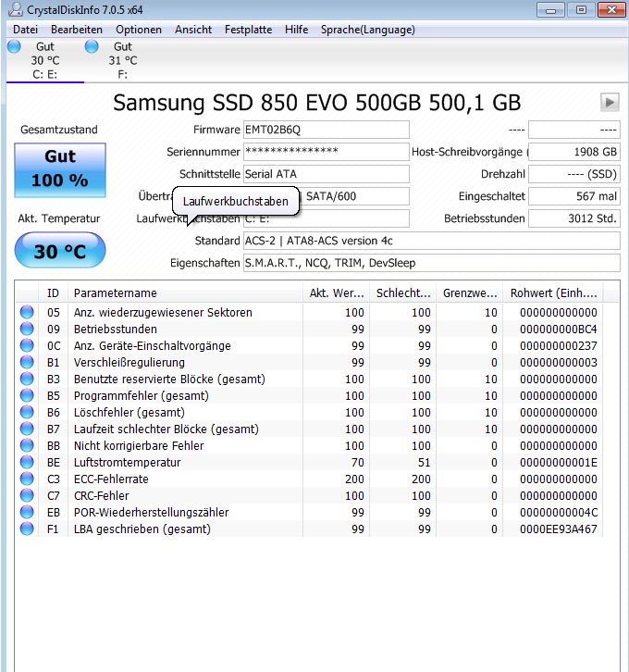629x672 pixels.
Task: Open the Sprache(Language) menu
Action: point(368,30)
